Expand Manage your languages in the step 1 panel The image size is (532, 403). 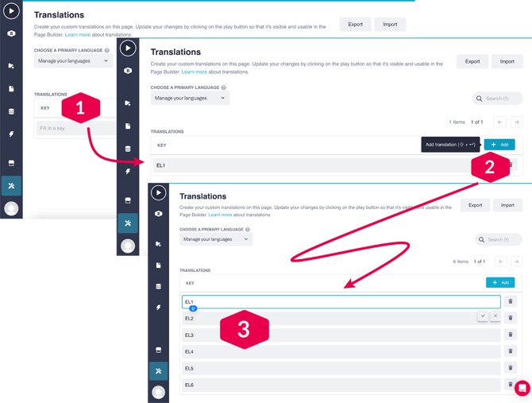[73, 61]
